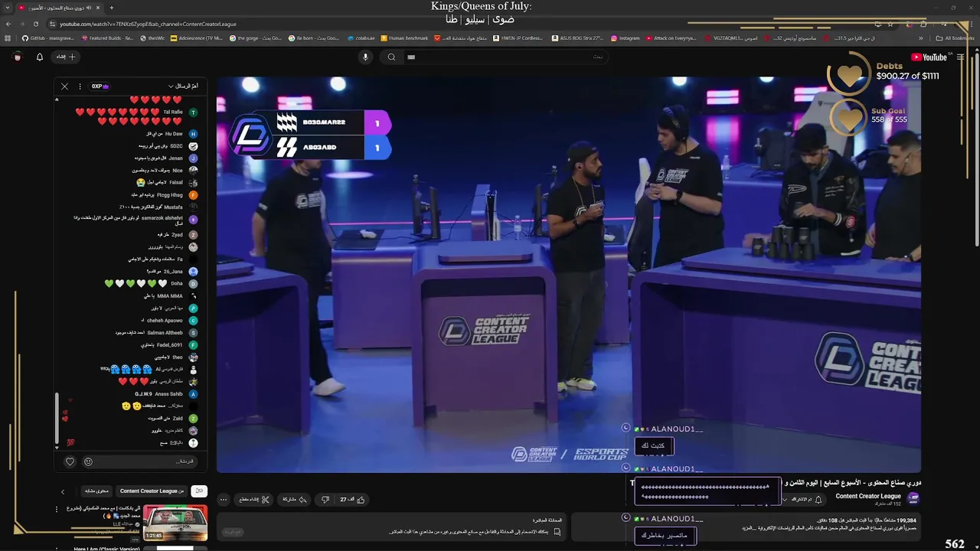Click the YouTube Create button
This screenshot has width=980, height=551.
[x=66, y=57]
